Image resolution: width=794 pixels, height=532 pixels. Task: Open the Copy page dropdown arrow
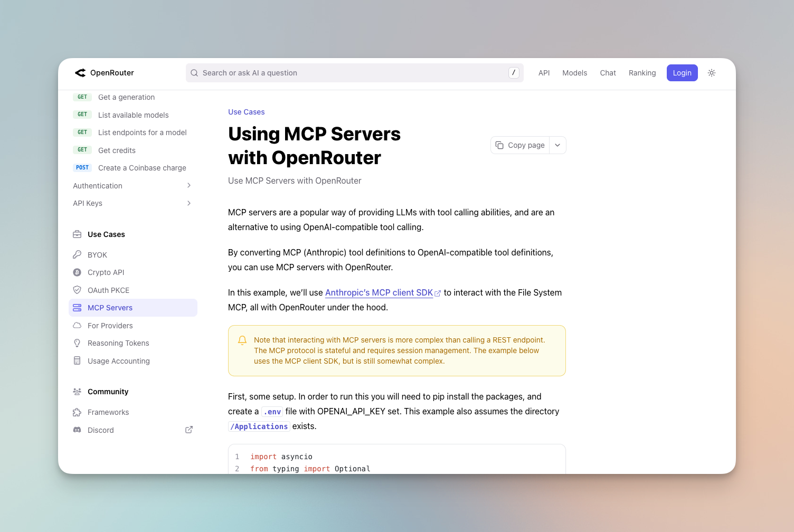[x=557, y=145]
